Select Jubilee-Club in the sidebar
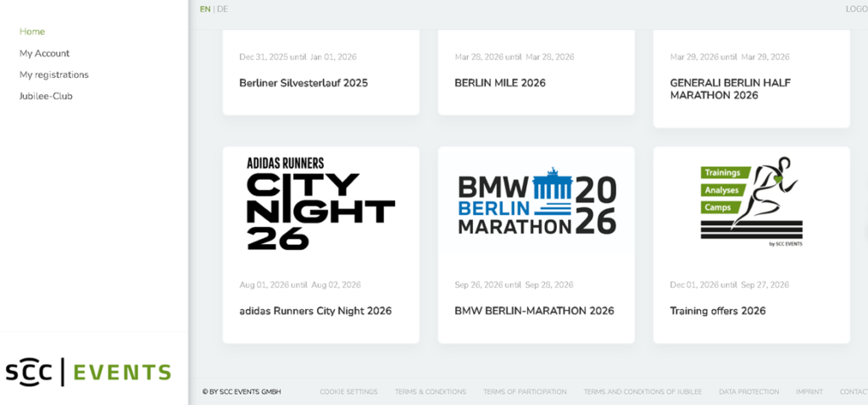868x405 pixels. [x=46, y=97]
